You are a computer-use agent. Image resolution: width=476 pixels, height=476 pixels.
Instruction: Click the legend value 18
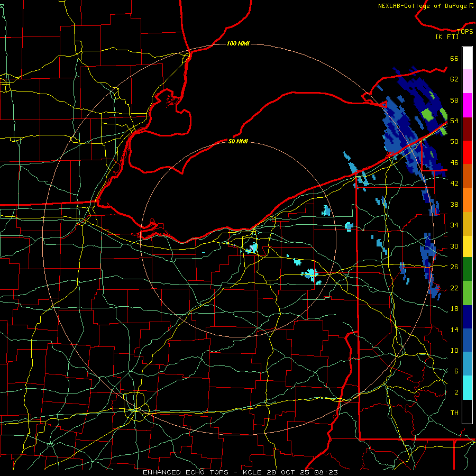coord(454,309)
